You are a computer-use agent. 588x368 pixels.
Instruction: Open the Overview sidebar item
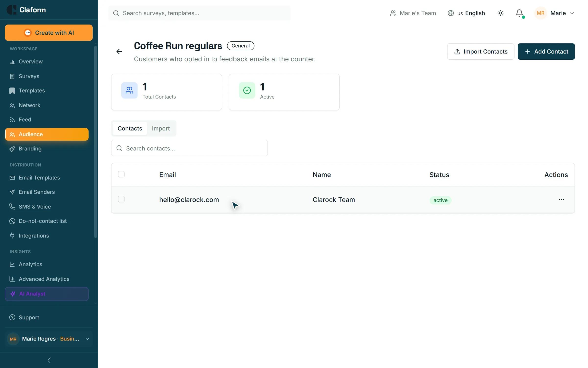coord(47,62)
